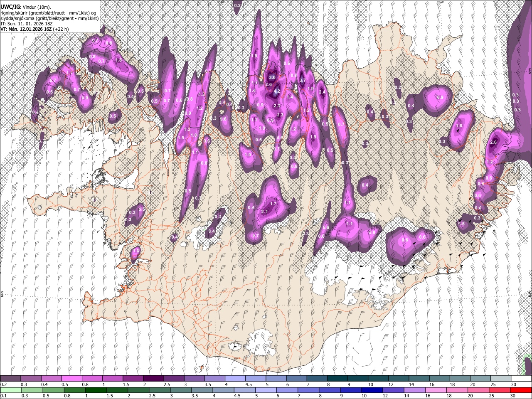Click the 0.2 label in the snow scale

pyautogui.click(x=3, y=384)
